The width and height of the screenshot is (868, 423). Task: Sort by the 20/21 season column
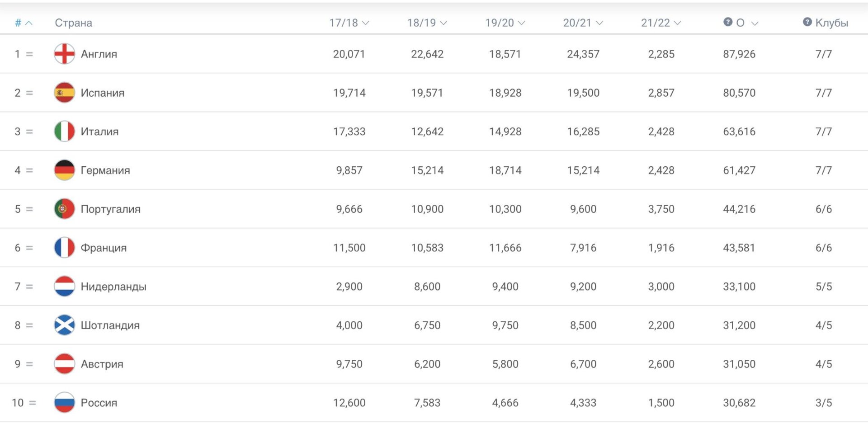(582, 23)
